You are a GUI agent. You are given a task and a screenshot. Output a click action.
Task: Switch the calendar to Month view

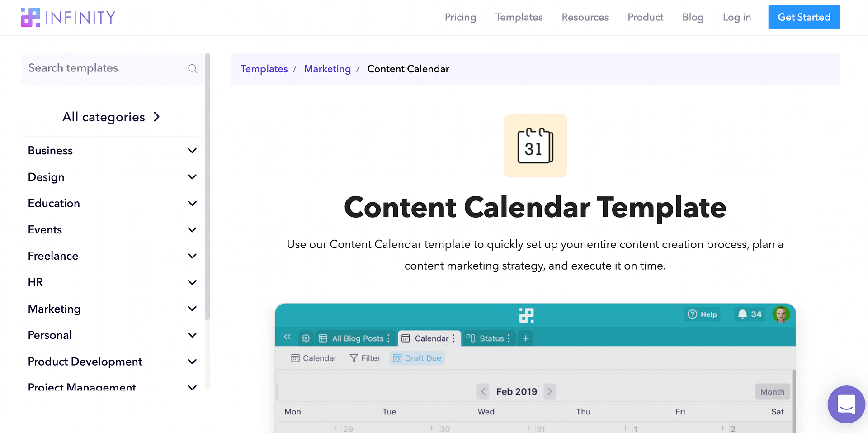(x=772, y=391)
